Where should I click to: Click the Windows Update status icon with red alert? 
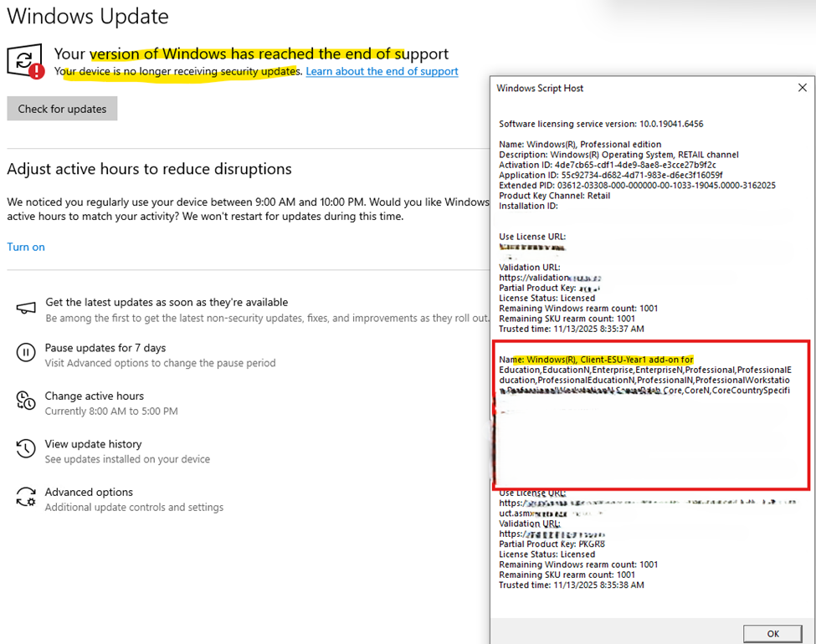[26, 62]
